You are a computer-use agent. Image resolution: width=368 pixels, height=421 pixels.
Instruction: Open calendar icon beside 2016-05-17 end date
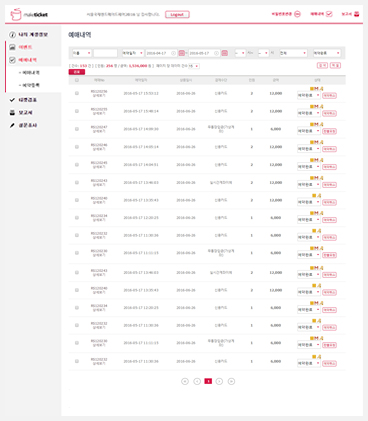pos(225,53)
